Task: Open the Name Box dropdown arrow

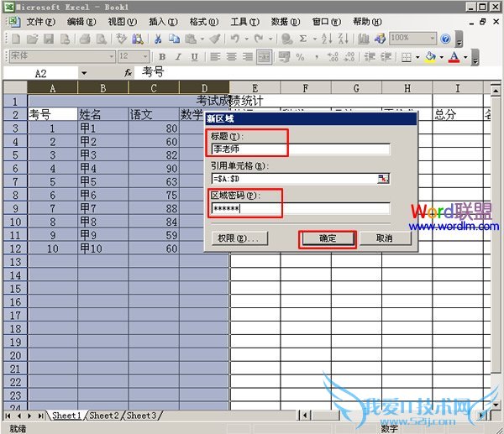Action: coord(84,73)
